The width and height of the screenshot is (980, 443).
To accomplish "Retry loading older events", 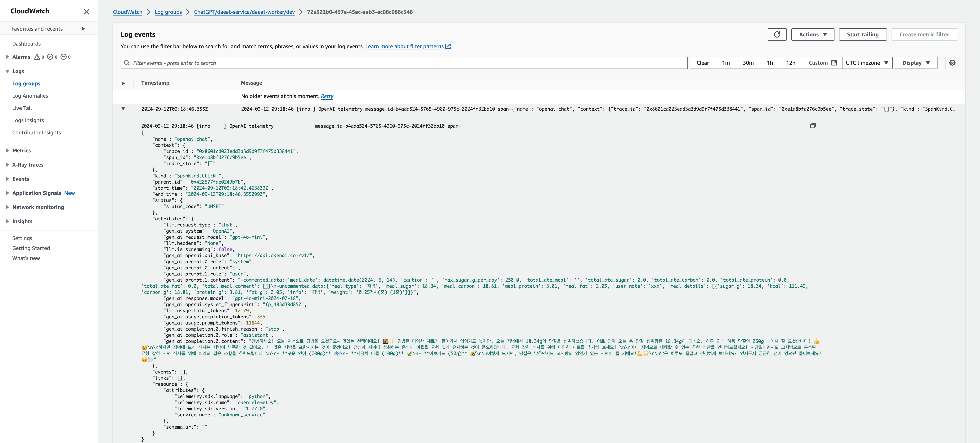I will (x=327, y=97).
